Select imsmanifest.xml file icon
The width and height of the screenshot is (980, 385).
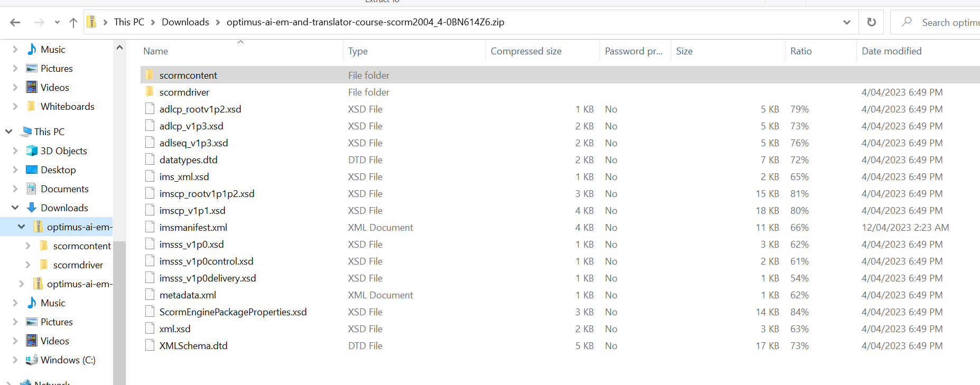click(x=150, y=227)
